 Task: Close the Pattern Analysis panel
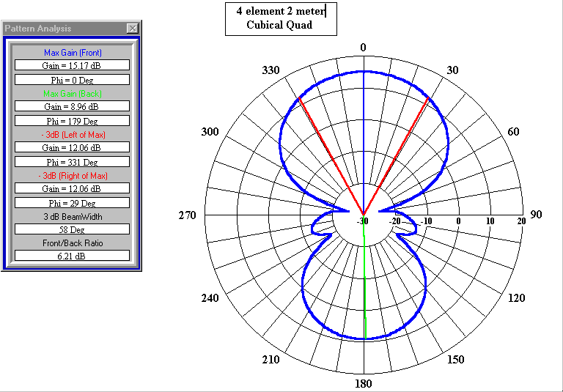[132, 29]
